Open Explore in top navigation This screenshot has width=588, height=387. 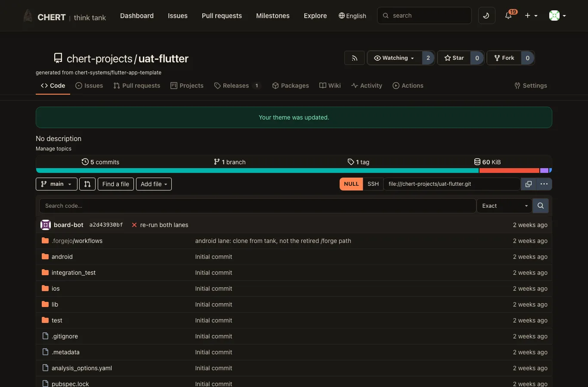[316, 15]
